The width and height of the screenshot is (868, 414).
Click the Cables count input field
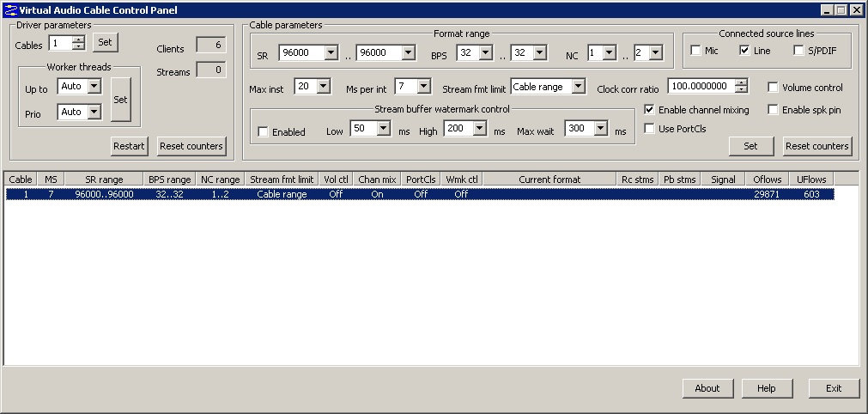61,43
